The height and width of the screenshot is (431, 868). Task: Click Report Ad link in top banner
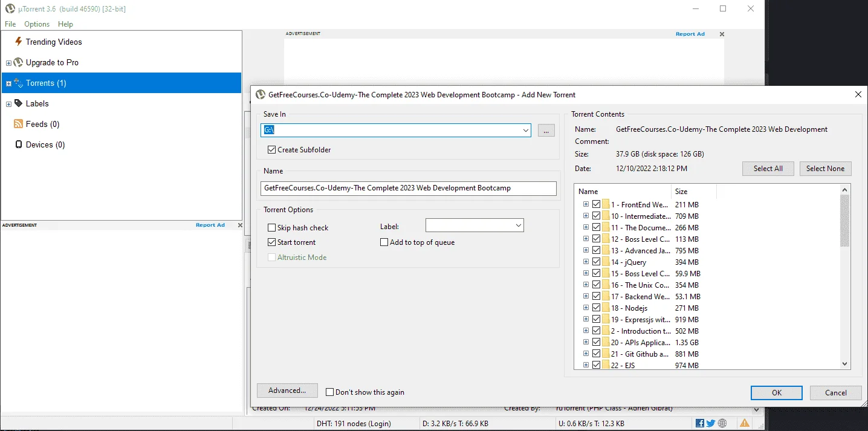690,34
